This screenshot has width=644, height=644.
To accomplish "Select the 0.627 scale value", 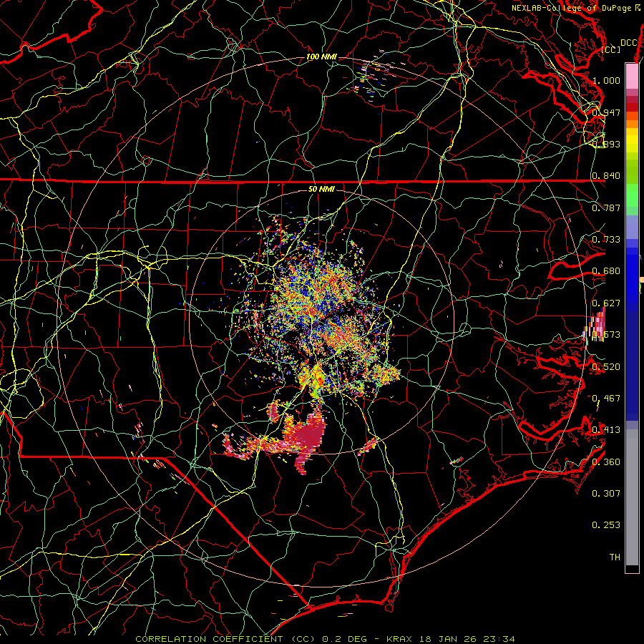I will [x=606, y=303].
